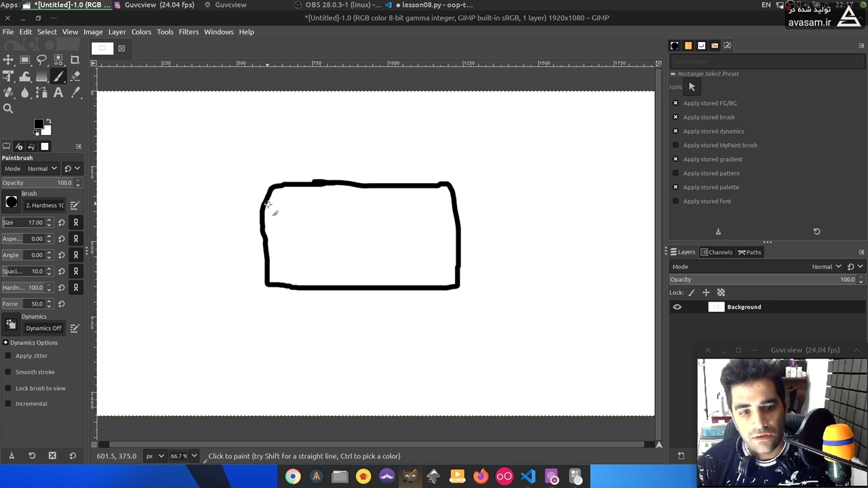
Task: Swap foreground and background colors
Action: click(47, 121)
